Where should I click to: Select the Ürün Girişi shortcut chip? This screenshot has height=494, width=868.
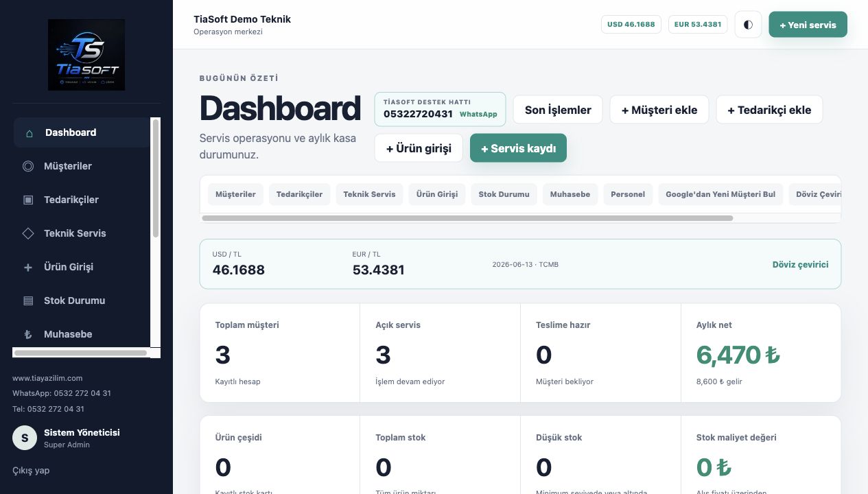click(437, 194)
